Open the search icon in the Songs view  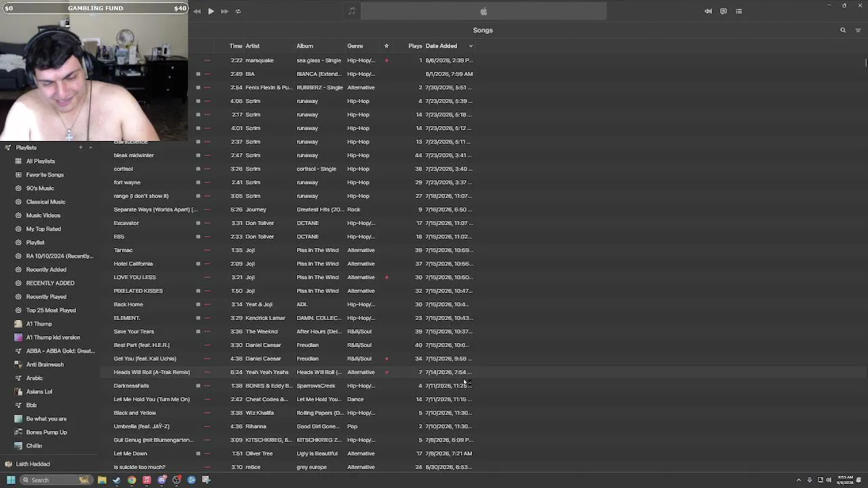843,30
